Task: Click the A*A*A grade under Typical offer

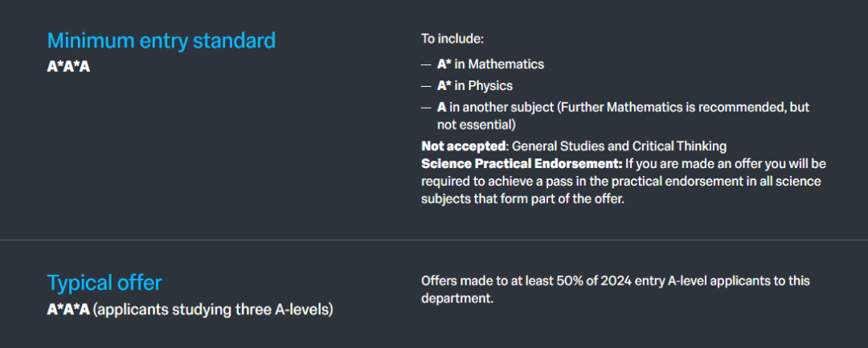Action: point(68,309)
